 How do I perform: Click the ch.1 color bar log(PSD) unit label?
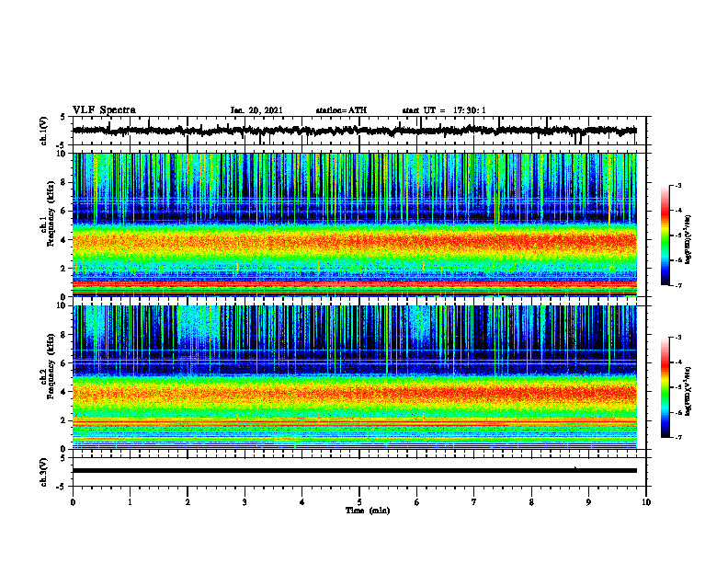(x=688, y=239)
